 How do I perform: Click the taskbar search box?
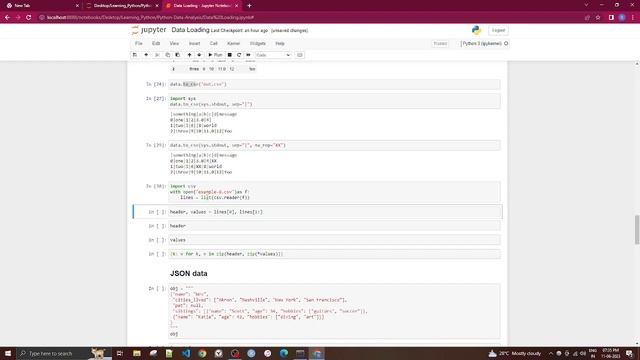[x=63, y=353]
